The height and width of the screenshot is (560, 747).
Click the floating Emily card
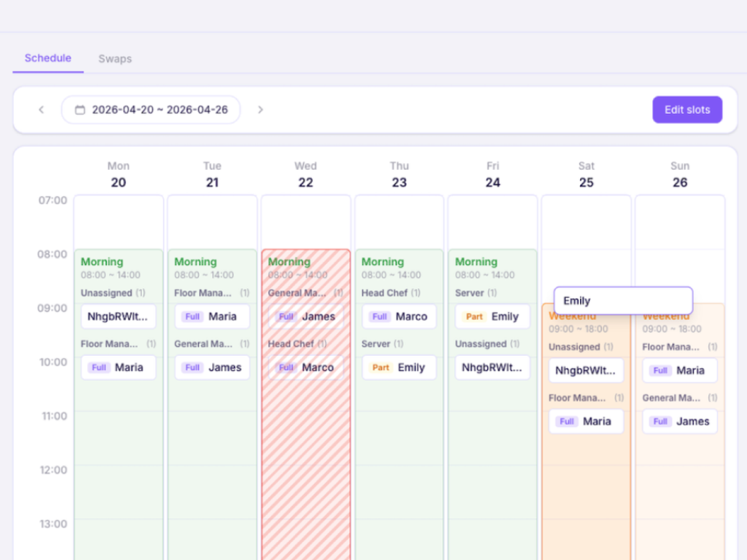click(x=623, y=301)
